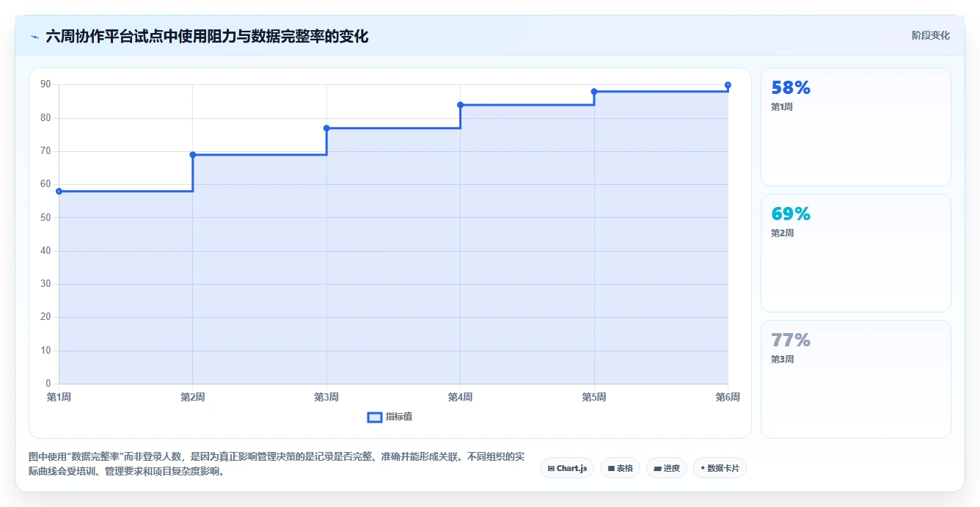This screenshot has width=980, height=507.
Task: Click the 第3周 x-axis label
Action: 326,397
